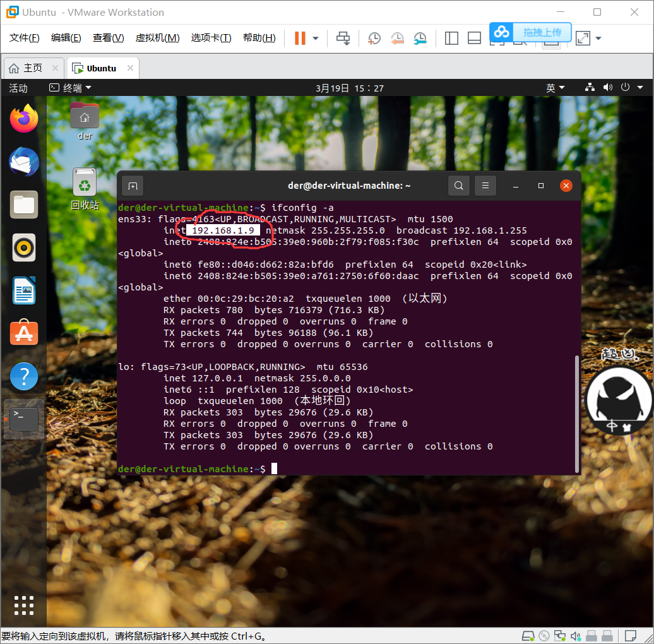Open the power options dropdown beside Pause
Viewport: 654px width, 644px height.
pyautogui.click(x=316, y=39)
